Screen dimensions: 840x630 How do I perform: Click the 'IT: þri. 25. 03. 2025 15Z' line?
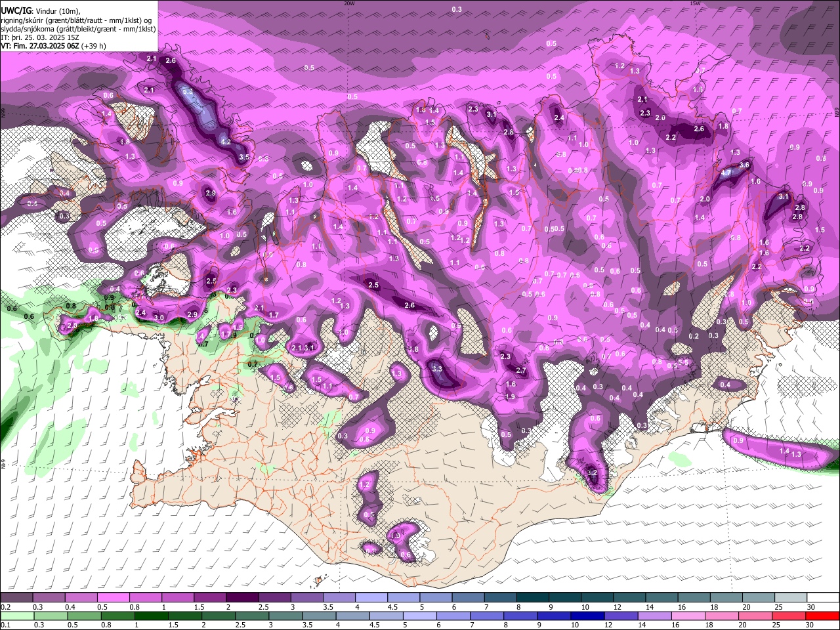[x=39, y=37]
